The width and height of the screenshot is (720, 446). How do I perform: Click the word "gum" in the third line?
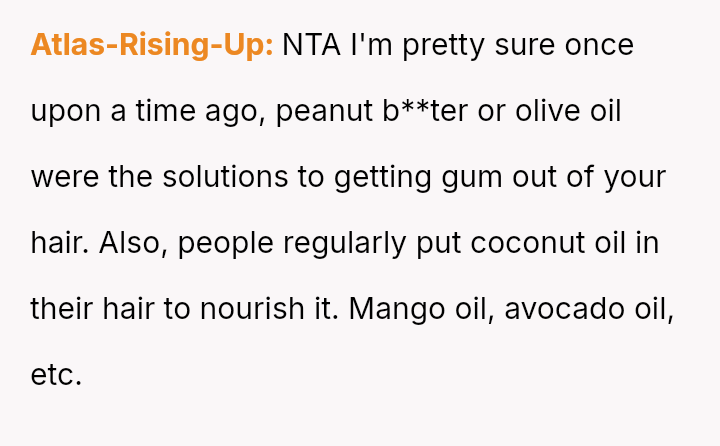click(x=472, y=178)
